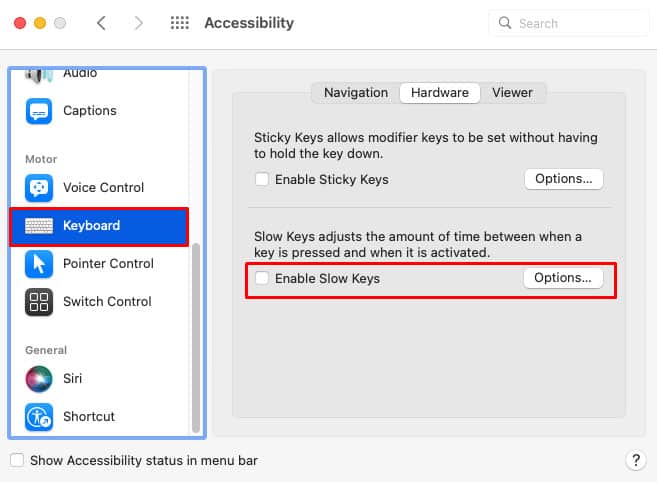Open the Siri icon in General

(39, 378)
